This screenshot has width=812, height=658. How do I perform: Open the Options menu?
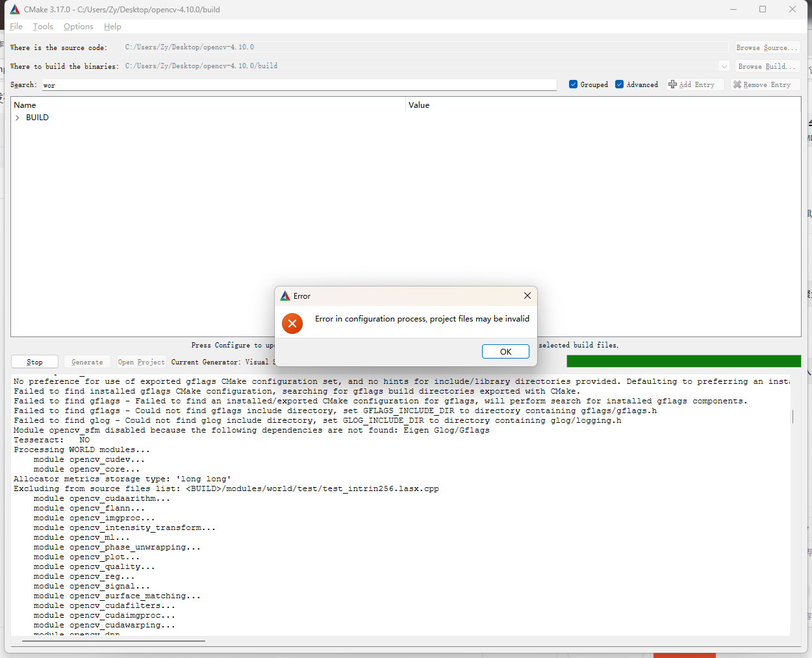tap(79, 27)
